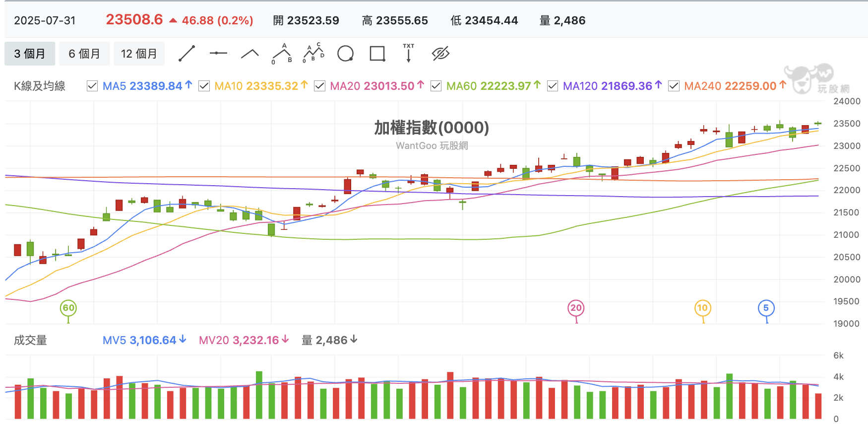Click the chart title 加權指數(0000)
The image size is (868, 424).
(432, 128)
